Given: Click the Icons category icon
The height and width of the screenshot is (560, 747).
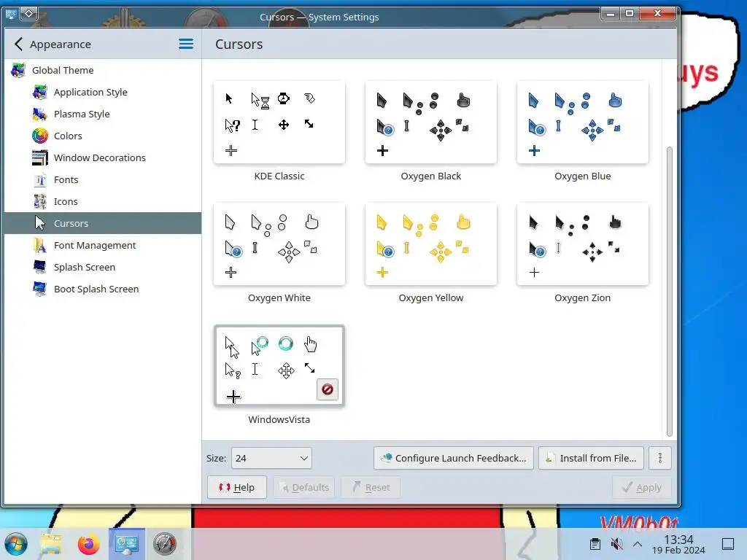Looking at the screenshot, I should pyautogui.click(x=40, y=201).
